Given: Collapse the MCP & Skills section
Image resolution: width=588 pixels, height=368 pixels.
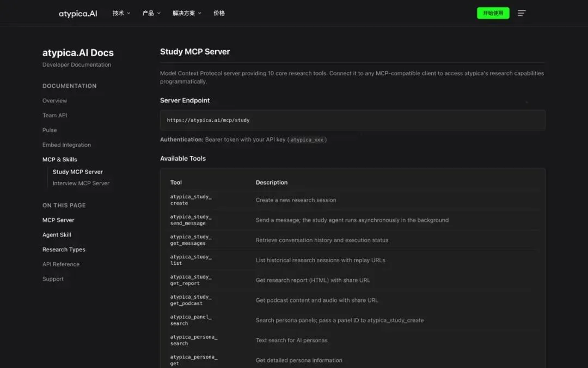Looking at the screenshot, I should [x=60, y=159].
